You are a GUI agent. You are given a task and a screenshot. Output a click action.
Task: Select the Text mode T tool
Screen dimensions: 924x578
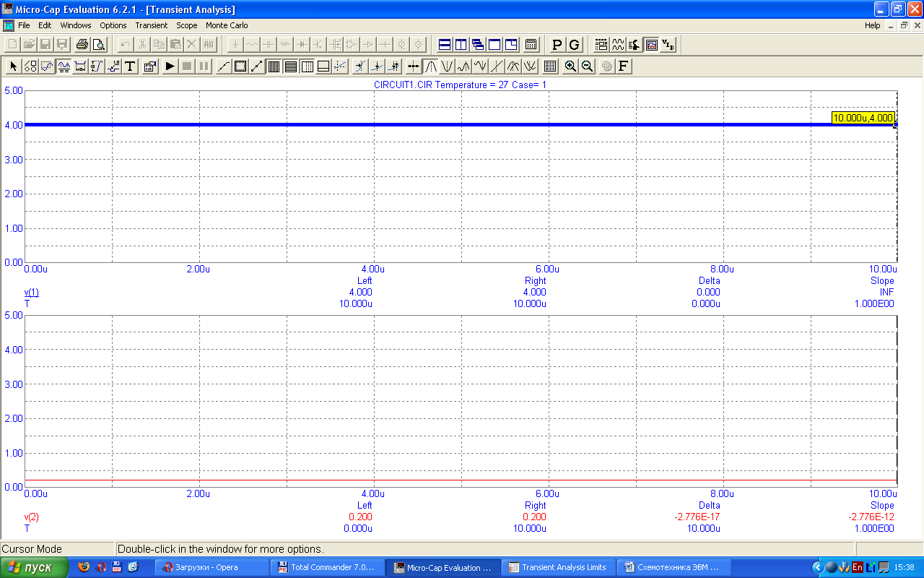(130, 66)
